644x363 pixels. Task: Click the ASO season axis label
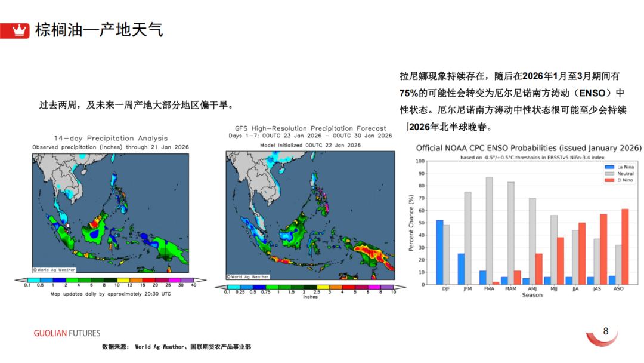tap(618, 288)
